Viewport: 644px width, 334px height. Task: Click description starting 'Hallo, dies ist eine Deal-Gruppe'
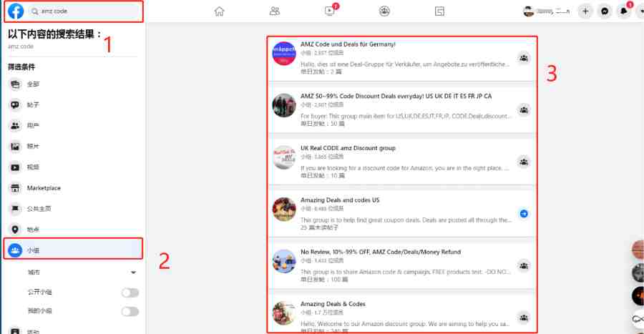[x=406, y=64]
